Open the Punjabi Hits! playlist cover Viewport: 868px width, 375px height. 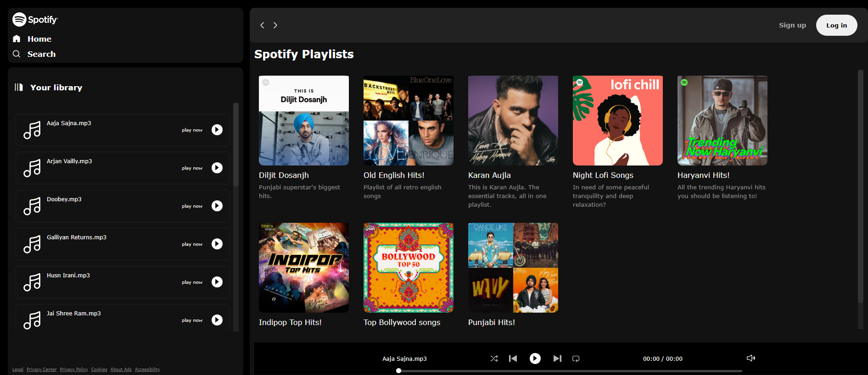click(513, 268)
